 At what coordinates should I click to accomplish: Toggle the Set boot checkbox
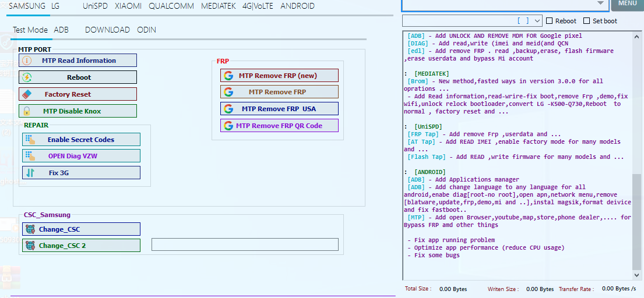[x=586, y=21]
